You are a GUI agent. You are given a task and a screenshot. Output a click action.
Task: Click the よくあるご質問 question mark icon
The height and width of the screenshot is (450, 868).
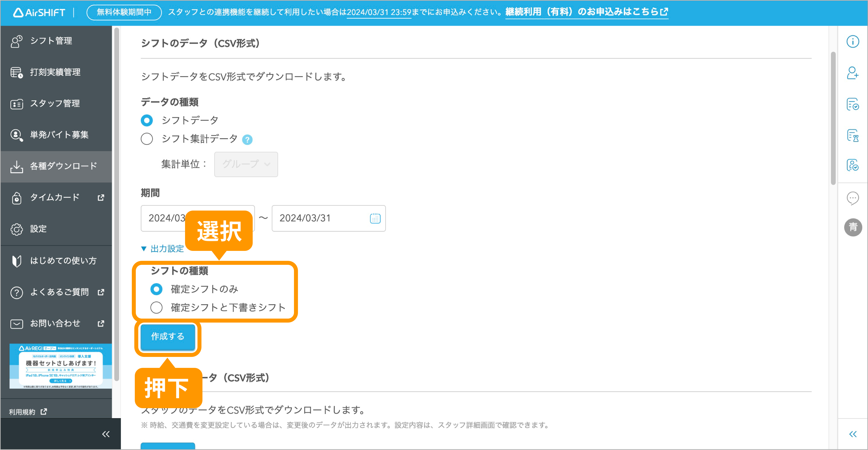16,292
